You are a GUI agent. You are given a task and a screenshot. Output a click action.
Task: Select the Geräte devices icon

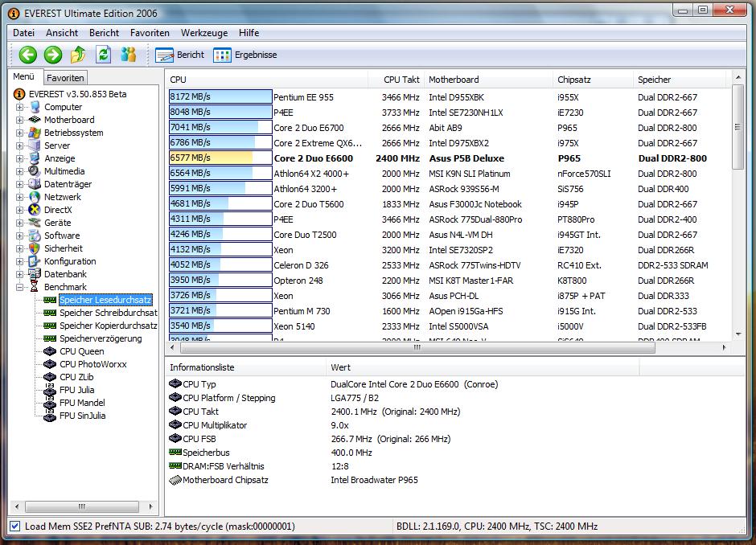[x=35, y=223]
